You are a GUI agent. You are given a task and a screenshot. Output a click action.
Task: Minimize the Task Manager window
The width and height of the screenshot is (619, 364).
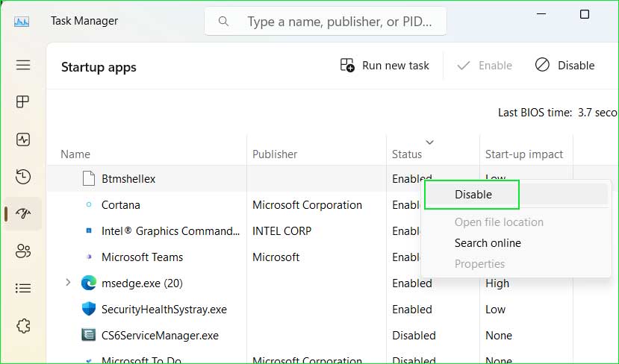[541, 14]
